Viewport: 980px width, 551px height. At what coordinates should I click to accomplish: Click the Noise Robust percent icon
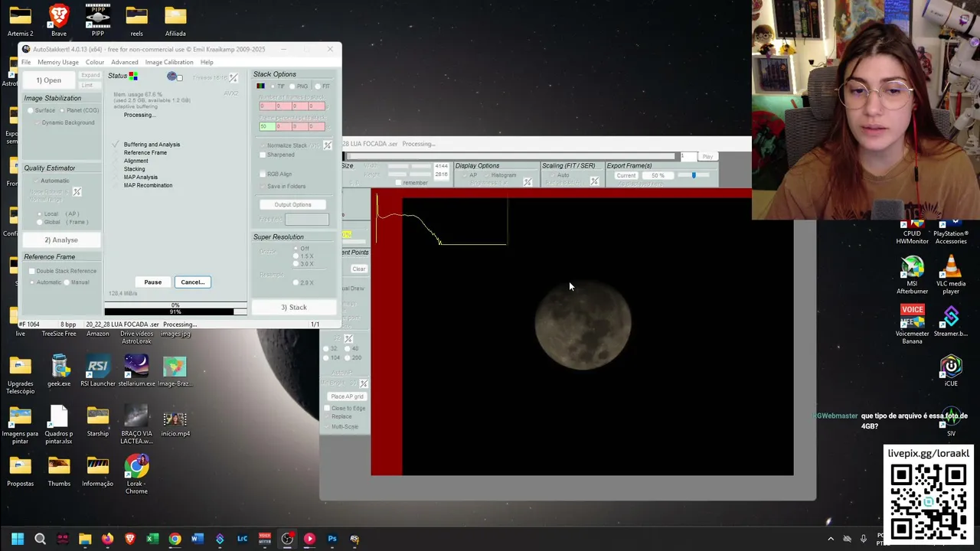pos(77,192)
